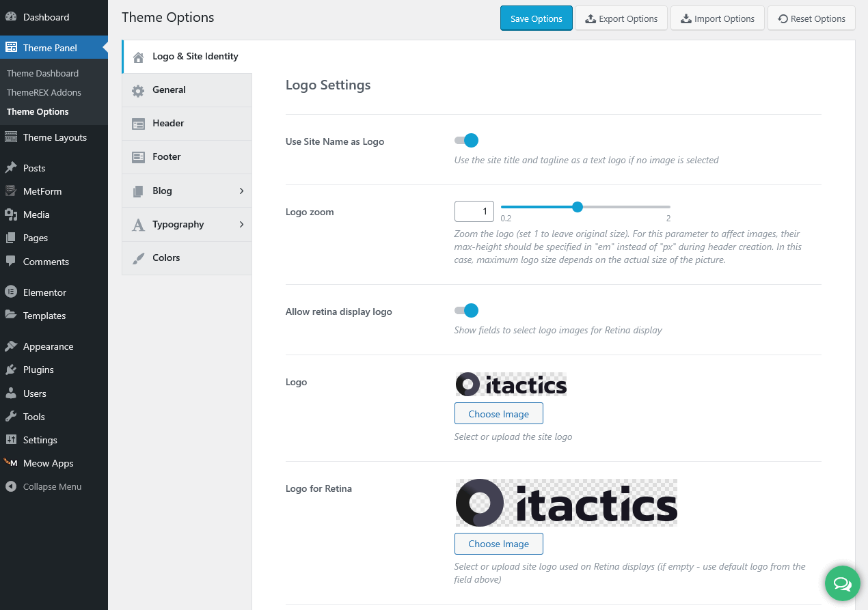Screen dimensions: 868x610
Task: Expand the Blog section chevron
Action: click(x=241, y=191)
